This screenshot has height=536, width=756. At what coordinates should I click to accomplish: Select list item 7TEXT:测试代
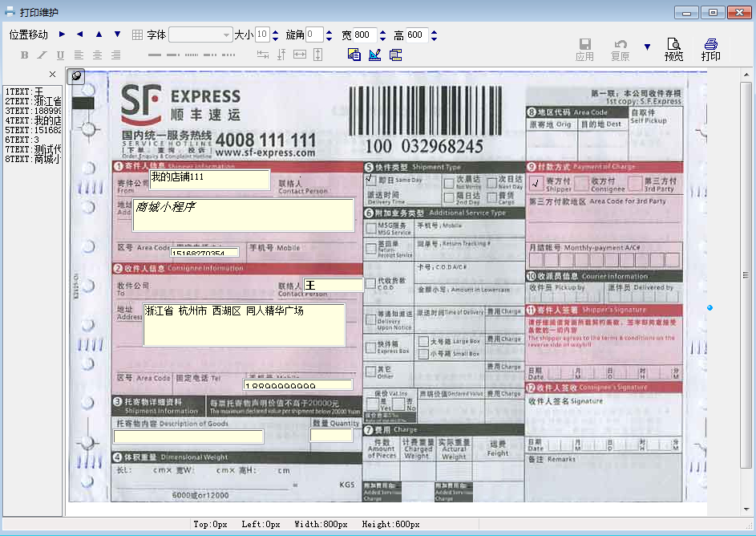tap(33, 149)
